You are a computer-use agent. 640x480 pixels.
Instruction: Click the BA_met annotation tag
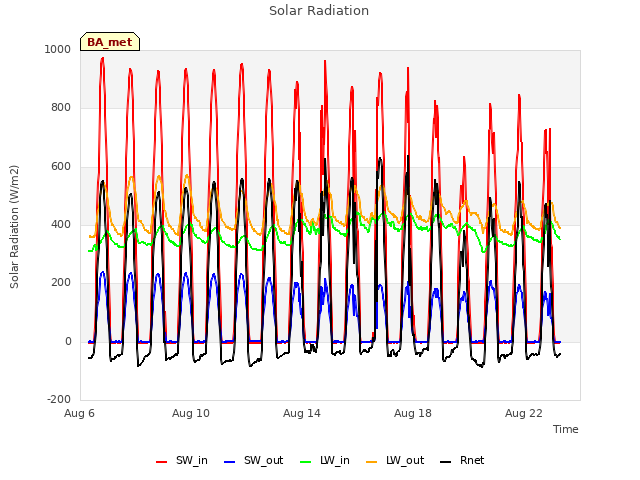[x=110, y=42]
